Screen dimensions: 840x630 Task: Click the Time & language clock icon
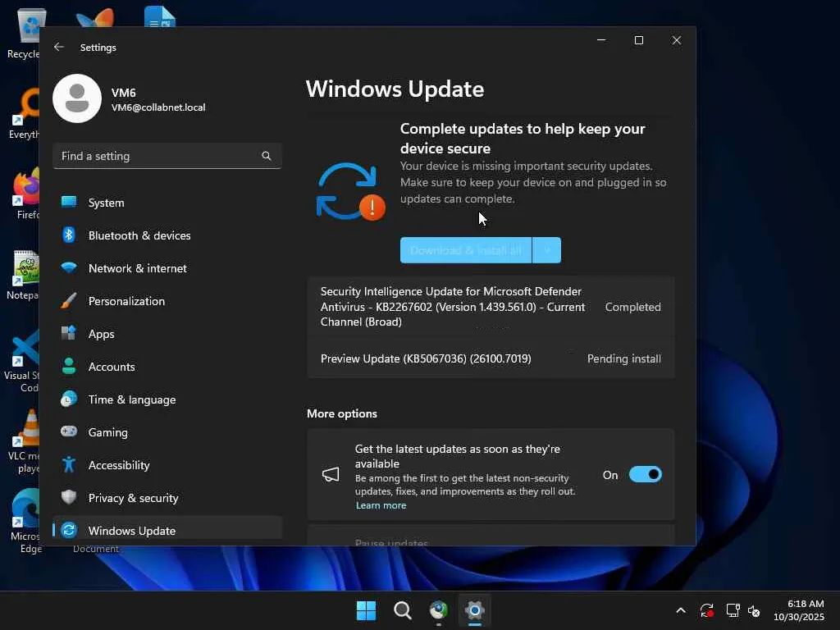pyautogui.click(x=69, y=399)
